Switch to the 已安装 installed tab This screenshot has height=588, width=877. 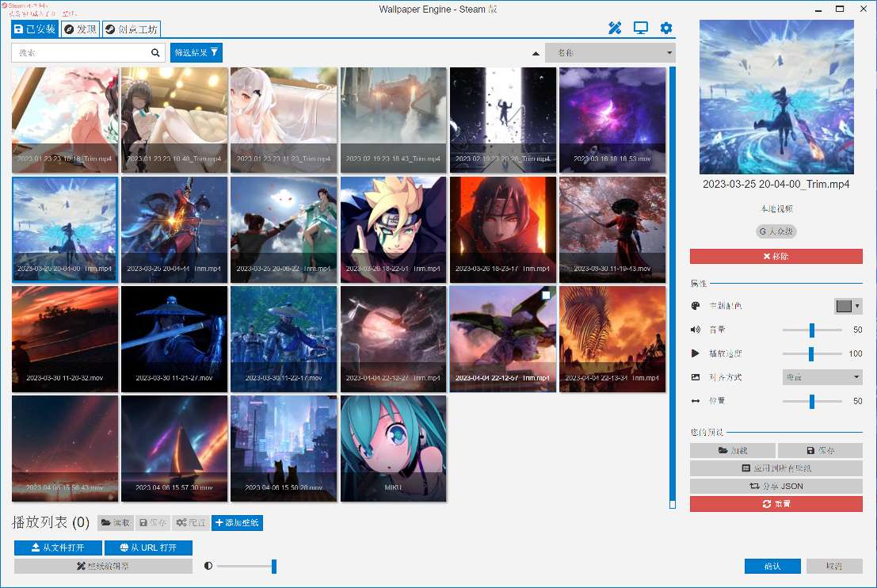pos(35,29)
